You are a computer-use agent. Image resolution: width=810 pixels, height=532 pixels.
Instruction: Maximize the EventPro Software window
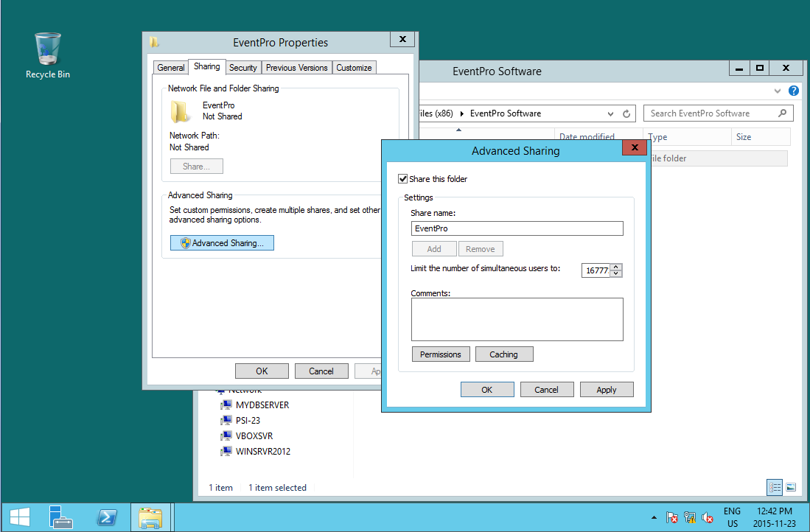tap(759, 68)
